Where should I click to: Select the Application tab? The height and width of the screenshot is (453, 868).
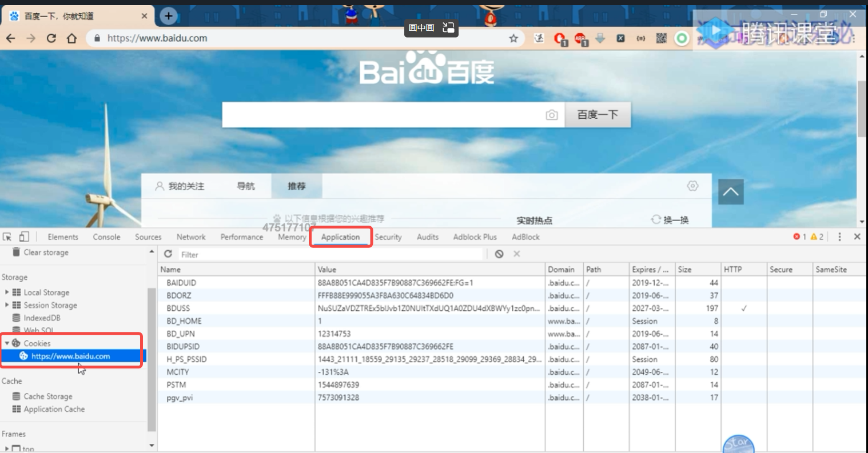tap(340, 236)
